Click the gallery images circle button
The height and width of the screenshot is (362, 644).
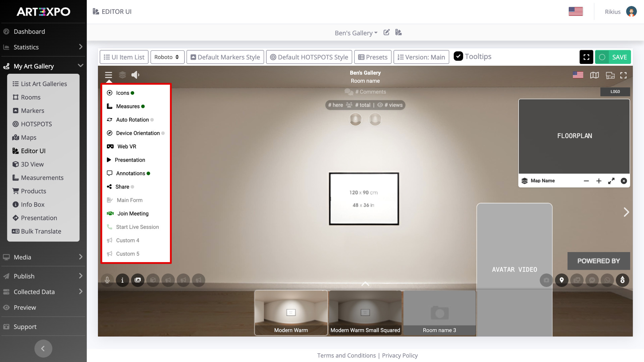(138, 280)
